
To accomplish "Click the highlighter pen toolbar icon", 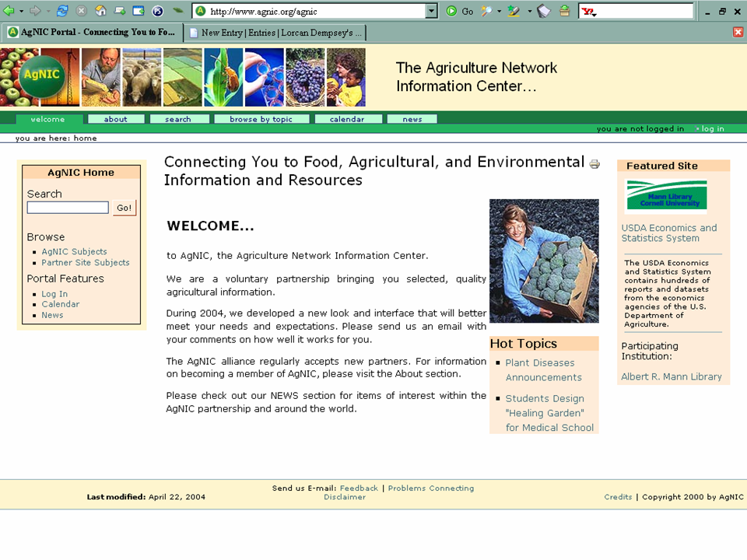I will (x=514, y=11).
